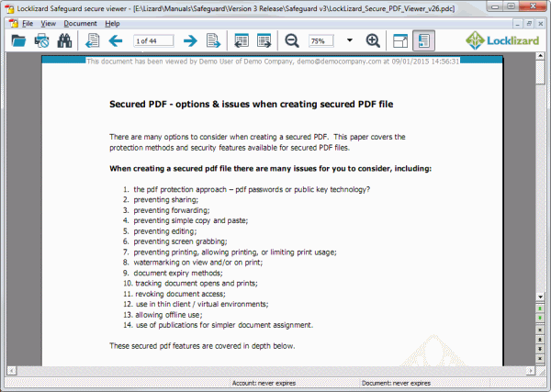The image size is (551, 392).
Task: Click the fit-to-window view icon
Action: coord(400,40)
